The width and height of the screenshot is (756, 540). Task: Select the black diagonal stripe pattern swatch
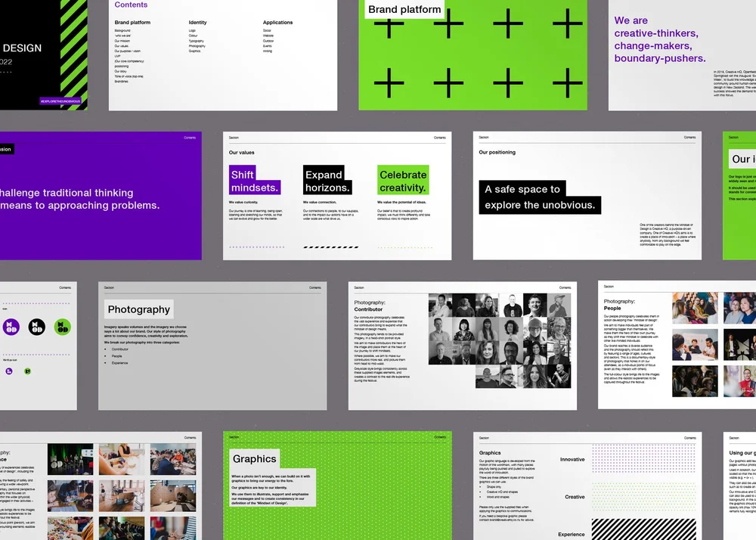click(643, 529)
